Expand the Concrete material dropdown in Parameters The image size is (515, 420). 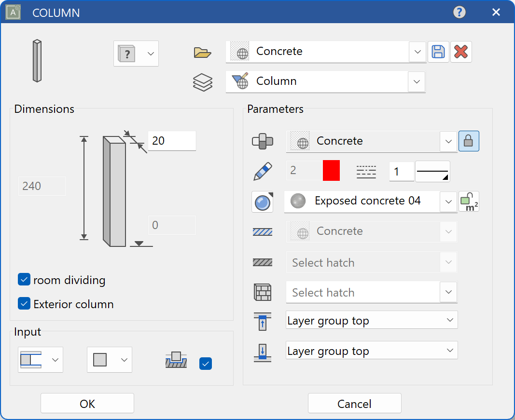(x=448, y=141)
